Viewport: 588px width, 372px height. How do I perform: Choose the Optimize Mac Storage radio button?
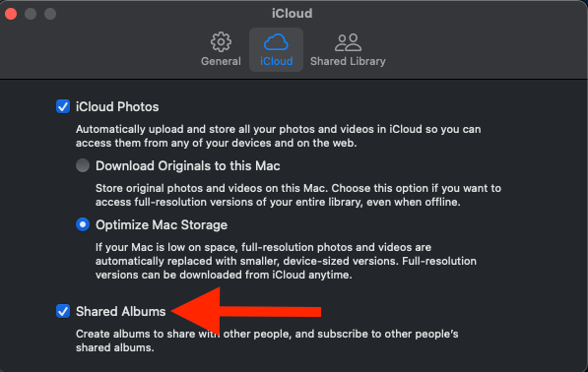(83, 224)
